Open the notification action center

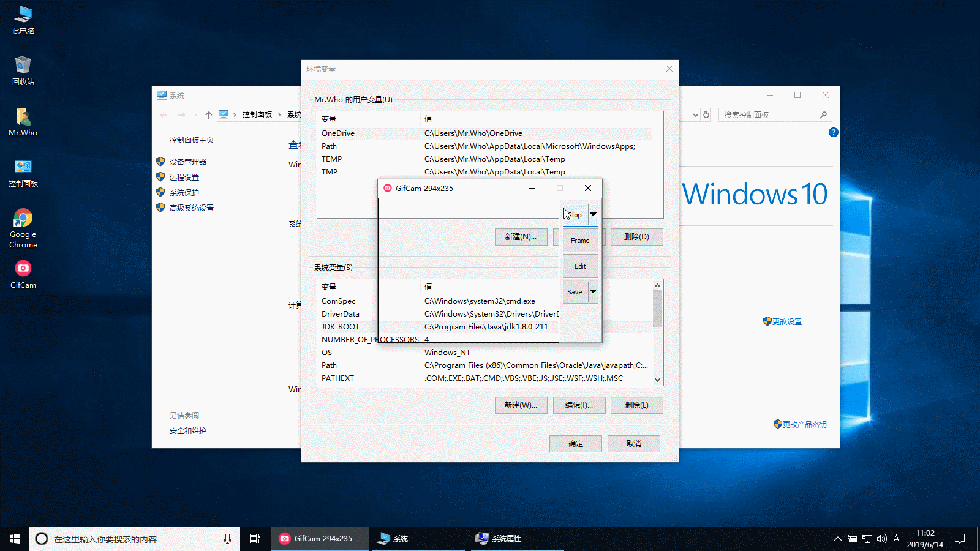pos(960,539)
